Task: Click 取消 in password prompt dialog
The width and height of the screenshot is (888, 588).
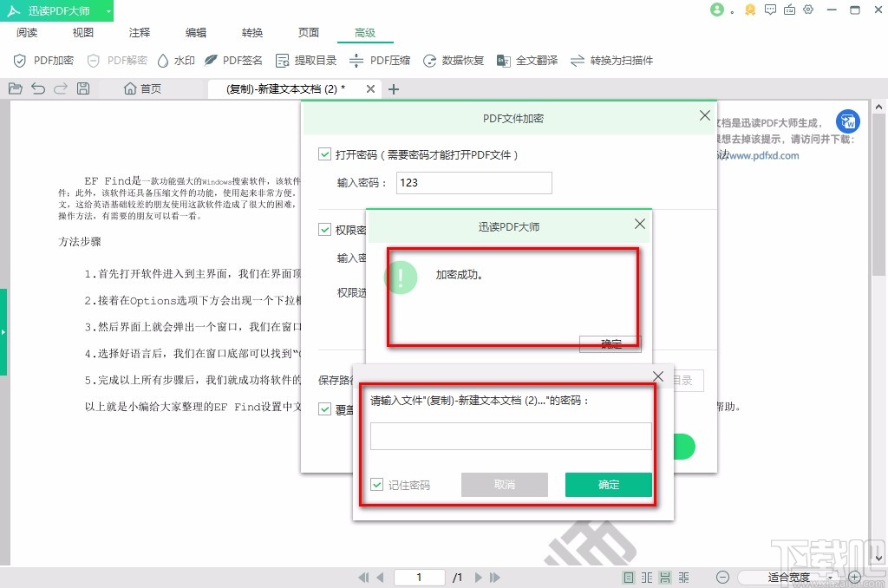Action: 505,485
